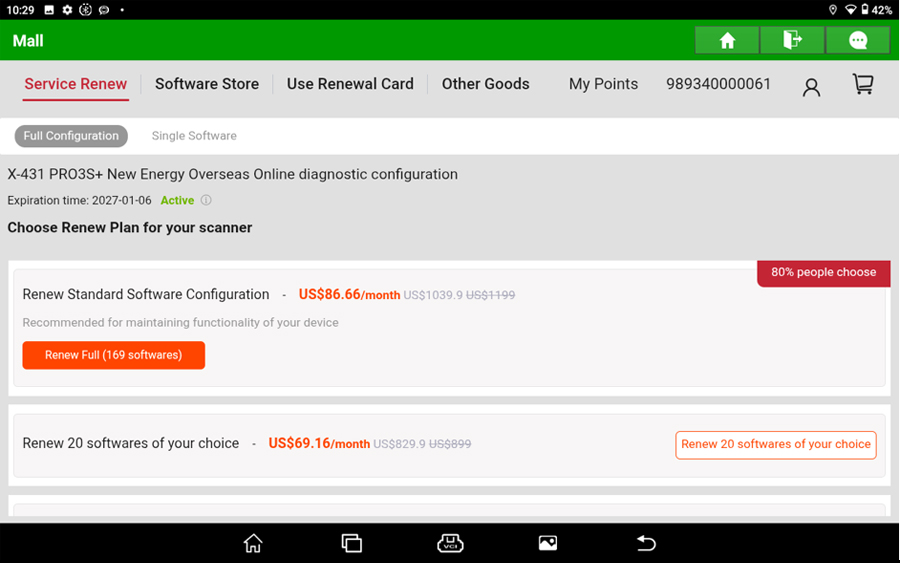Toggle to Single Software view
This screenshot has width=900, height=563.
pyautogui.click(x=194, y=136)
